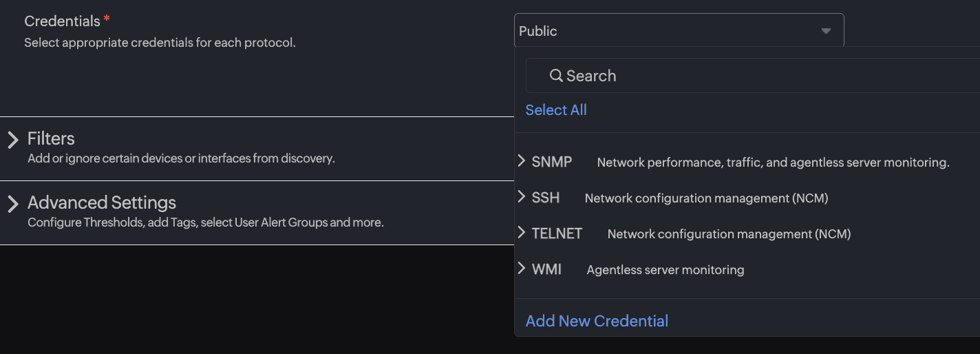Select the TELNET protocol label
The width and height of the screenshot is (980, 354).
pyautogui.click(x=557, y=233)
